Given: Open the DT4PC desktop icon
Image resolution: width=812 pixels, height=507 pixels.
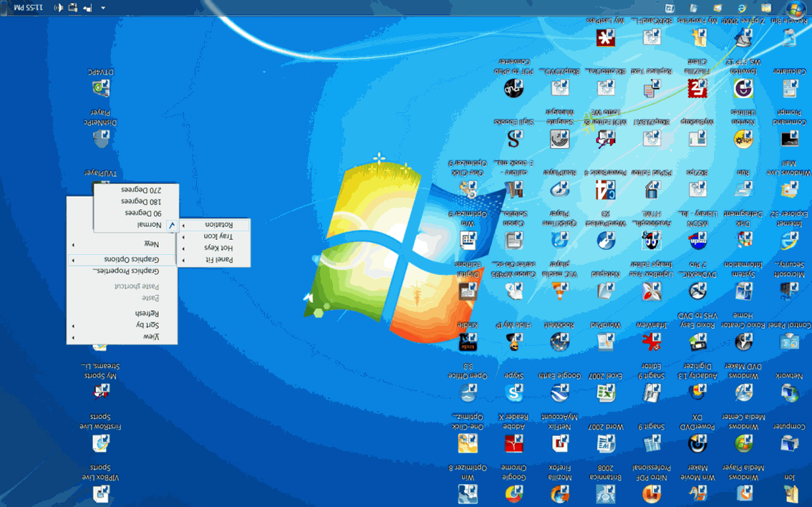Looking at the screenshot, I should (x=100, y=88).
